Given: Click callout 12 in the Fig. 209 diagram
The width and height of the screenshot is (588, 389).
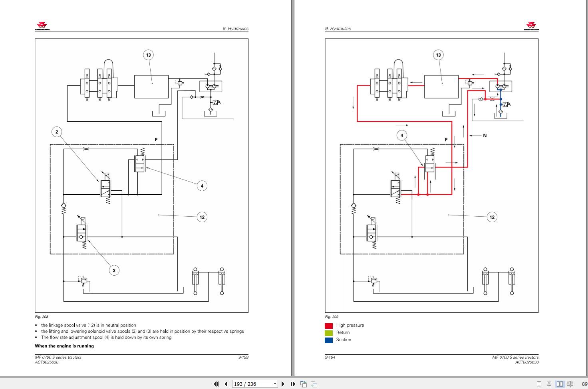Looking at the screenshot, I should [x=492, y=217].
